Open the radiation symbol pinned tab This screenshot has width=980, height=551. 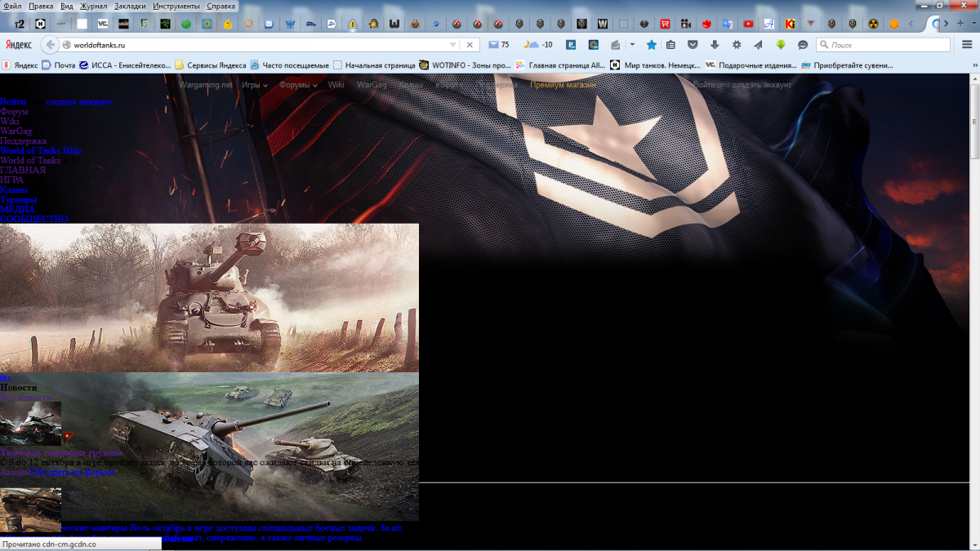click(873, 24)
